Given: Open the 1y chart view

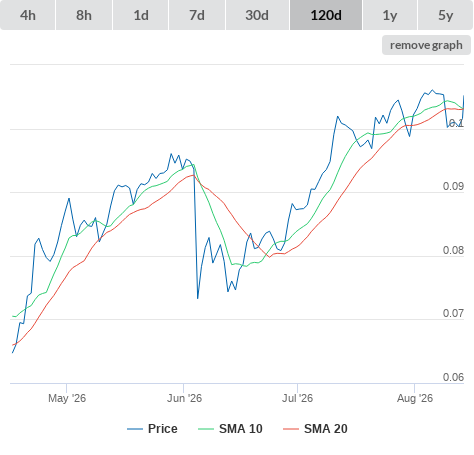Looking at the screenshot, I should tap(390, 15).
